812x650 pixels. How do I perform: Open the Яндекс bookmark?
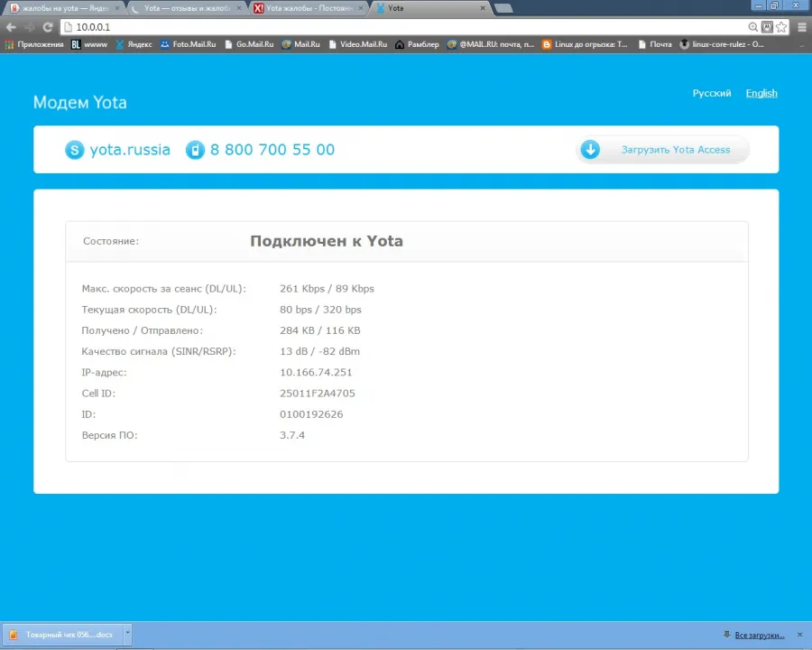coord(134,44)
